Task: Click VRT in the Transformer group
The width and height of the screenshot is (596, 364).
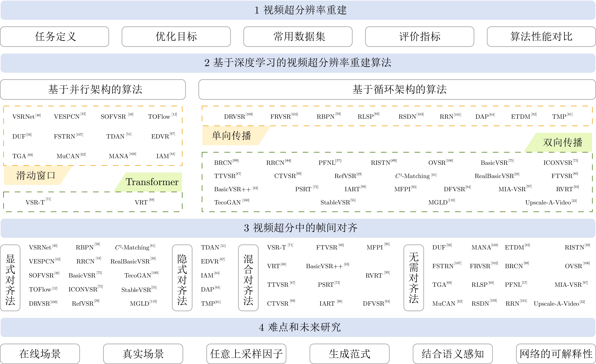Action: [x=144, y=202]
